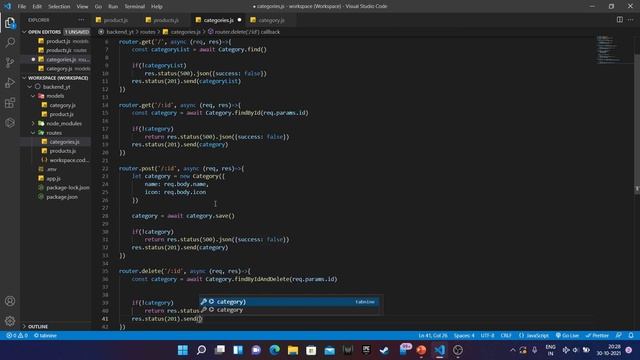Open the Terminal menu
Image resolution: width=640 pixels, height=360 pixels.
(x=135, y=7)
